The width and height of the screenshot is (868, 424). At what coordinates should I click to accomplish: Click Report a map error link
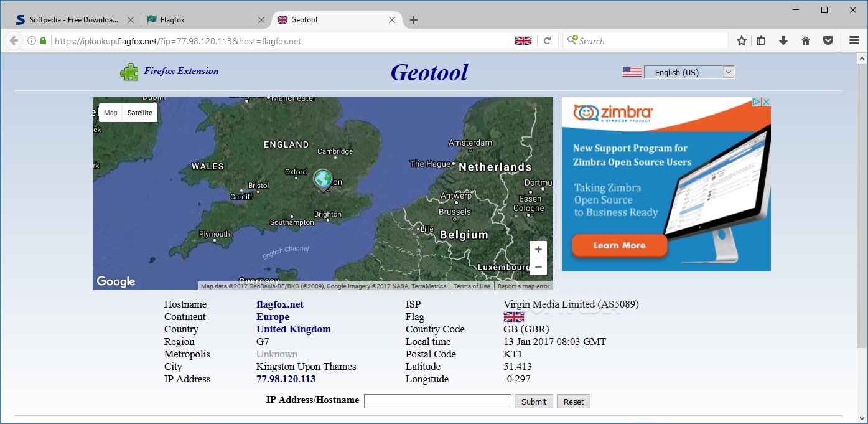[523, 286]
